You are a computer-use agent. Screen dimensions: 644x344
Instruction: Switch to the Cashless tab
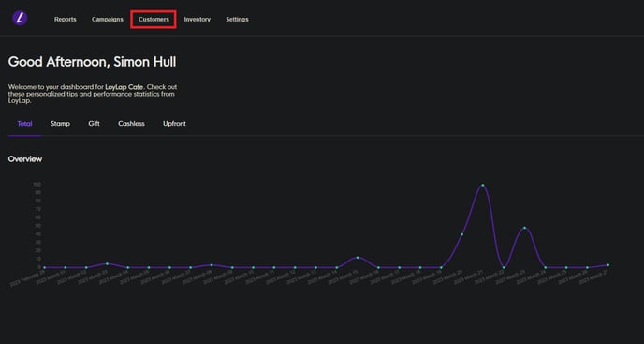pos(131,124)
